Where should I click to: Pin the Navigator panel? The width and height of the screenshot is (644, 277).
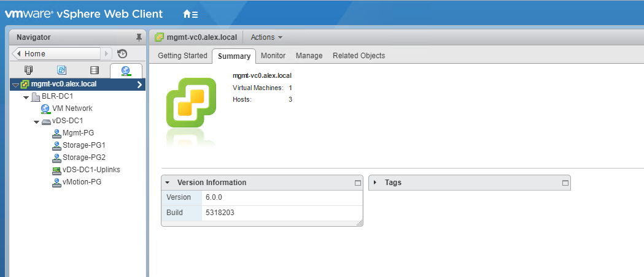tap(139, 37)
